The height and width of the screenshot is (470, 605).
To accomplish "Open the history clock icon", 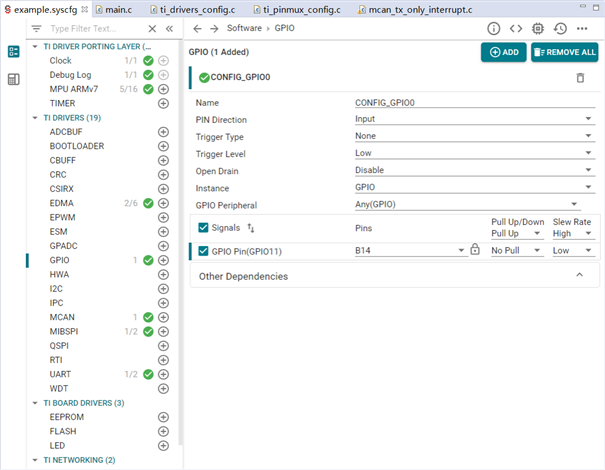I will pyautogui.click(x=560, y=29).
